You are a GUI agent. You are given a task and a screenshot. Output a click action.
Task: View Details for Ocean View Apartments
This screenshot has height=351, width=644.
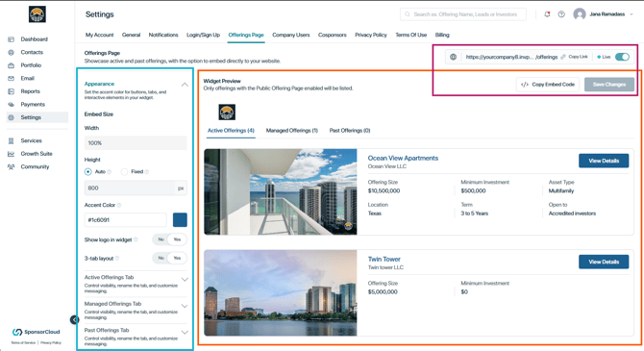604,161
